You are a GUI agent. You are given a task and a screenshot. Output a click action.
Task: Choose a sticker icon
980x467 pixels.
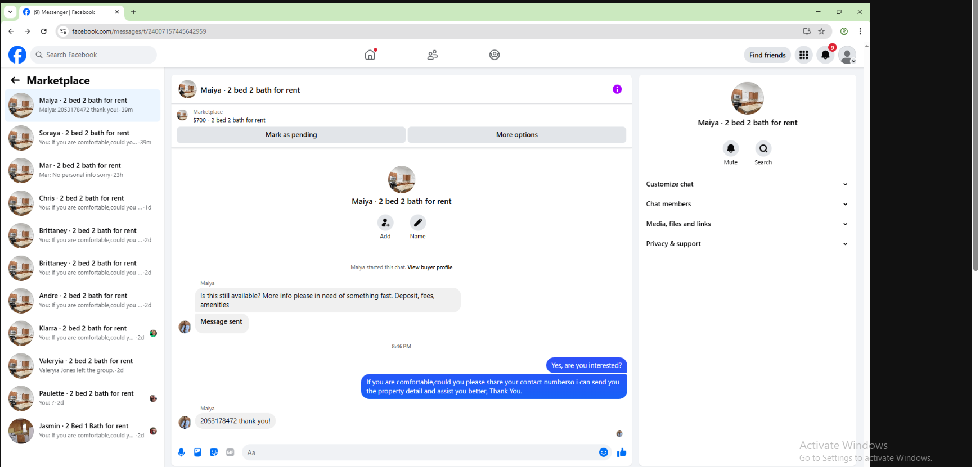[214, 452]
